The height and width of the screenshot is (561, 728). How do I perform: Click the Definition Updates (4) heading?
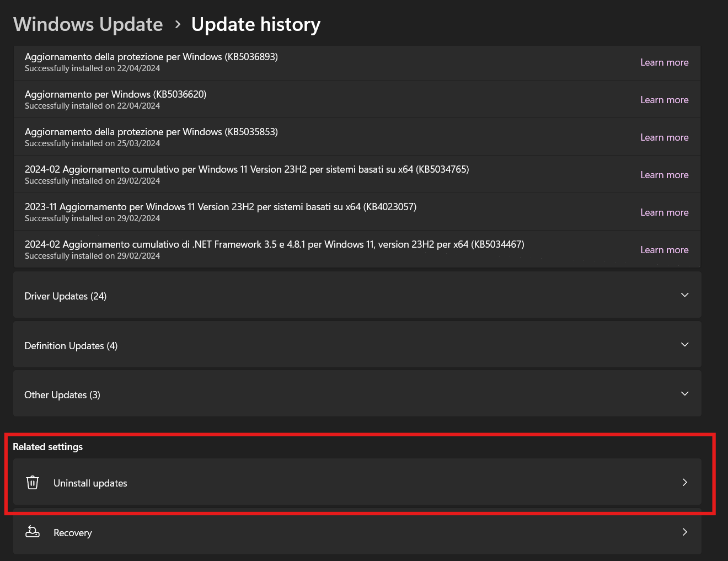pyautogui.click(x=71, y=346)
